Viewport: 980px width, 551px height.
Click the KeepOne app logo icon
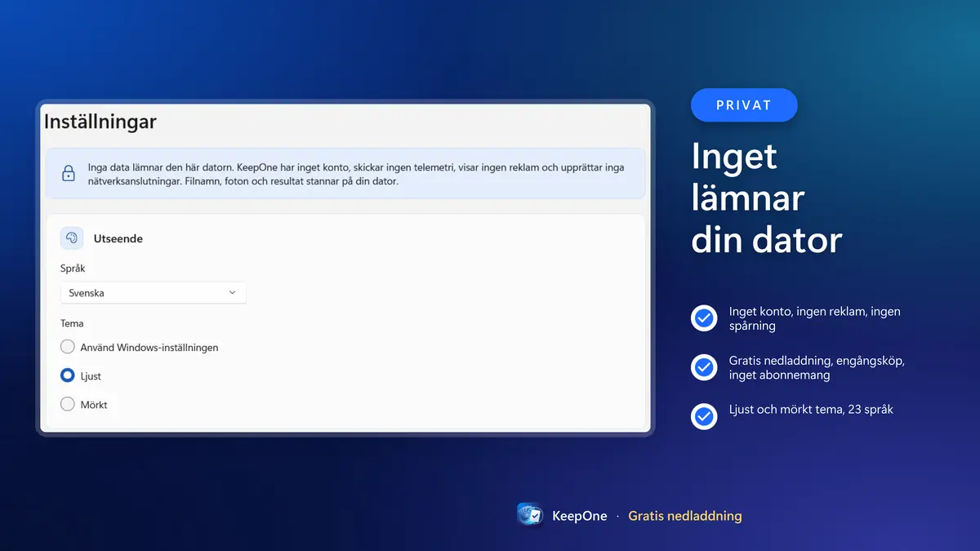pyautogui.click(x=531, y=515)
